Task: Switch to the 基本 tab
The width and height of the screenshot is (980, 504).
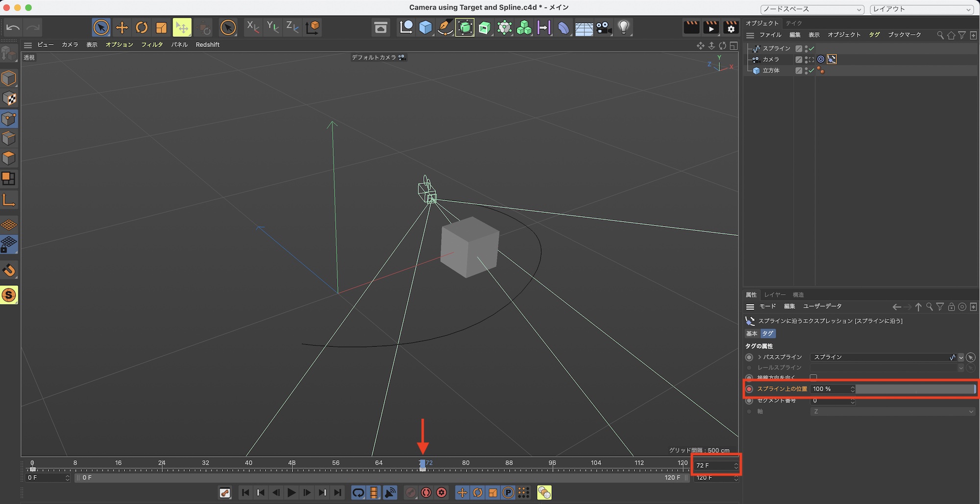Action: (x=752, y=333)
